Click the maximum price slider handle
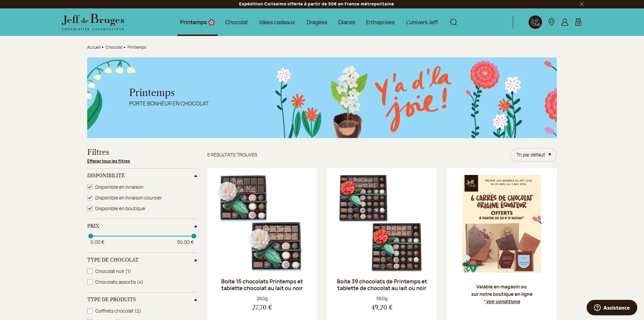Viewport: 644px width, 320px height. pyautogui.click(x=194, y=236)
